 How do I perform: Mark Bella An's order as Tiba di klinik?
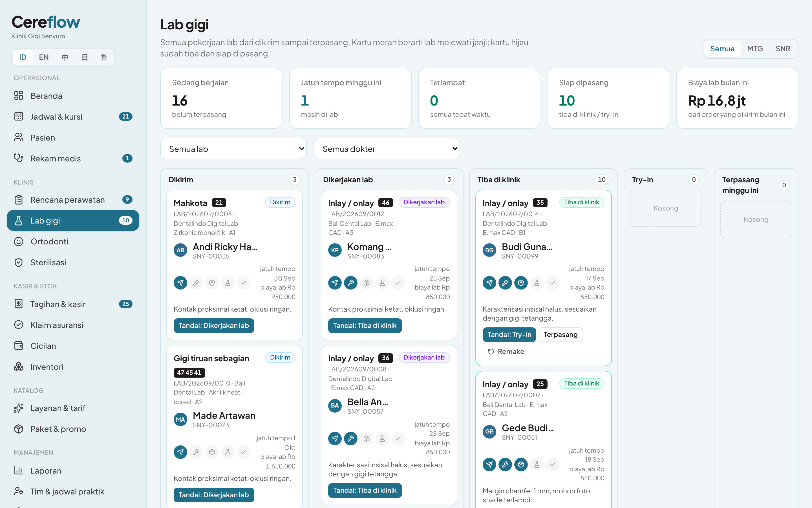[365, 491]
